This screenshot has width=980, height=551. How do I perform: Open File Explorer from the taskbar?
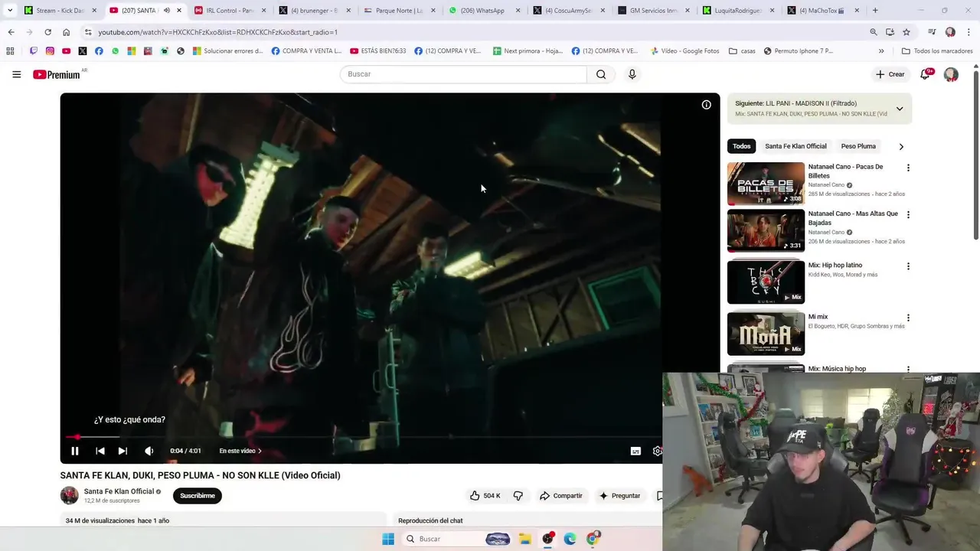coord(525,539)
